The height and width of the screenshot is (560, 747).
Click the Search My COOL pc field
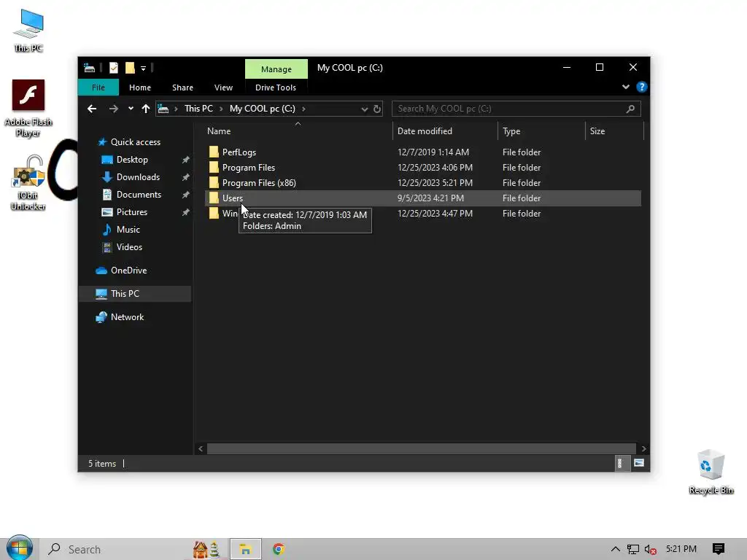tap(516, 109)
